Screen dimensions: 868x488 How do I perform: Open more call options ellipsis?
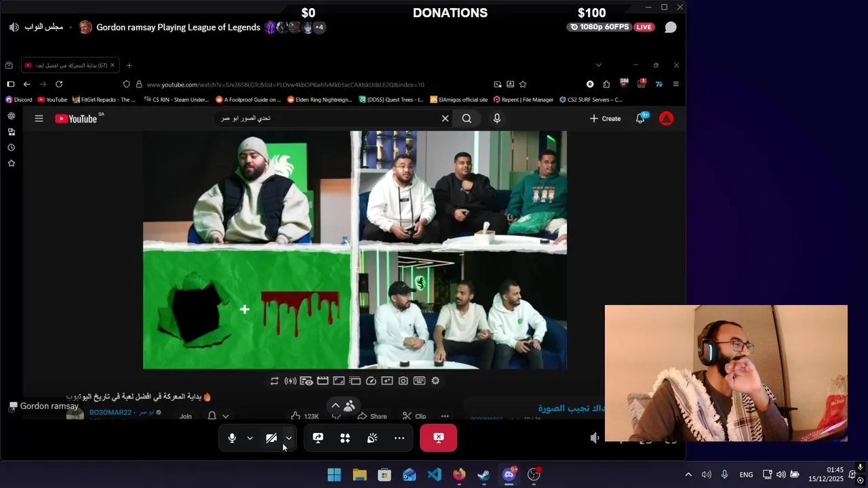coord(399,438)
